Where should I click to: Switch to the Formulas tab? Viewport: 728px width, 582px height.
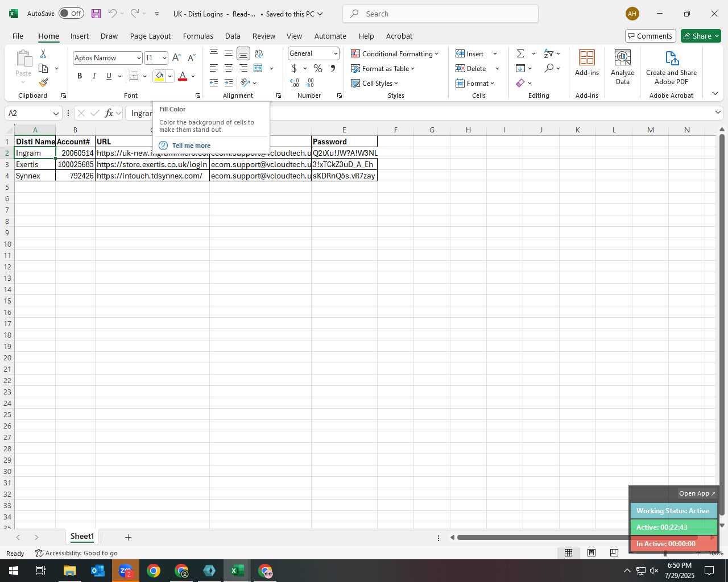pos(198,36)
